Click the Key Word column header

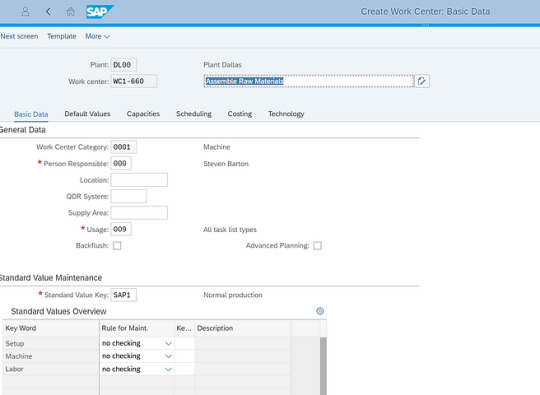[51, 328]
